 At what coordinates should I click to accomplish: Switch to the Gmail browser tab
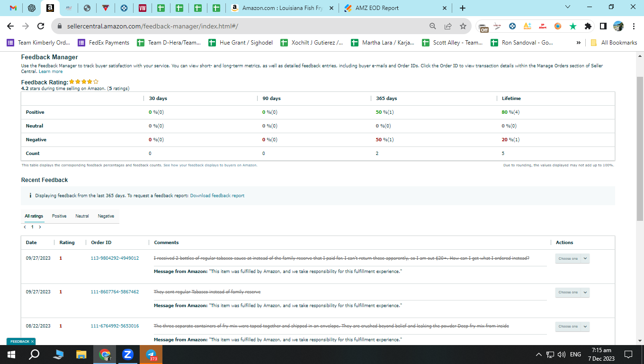pyautogui.click(x=13, y=8)
